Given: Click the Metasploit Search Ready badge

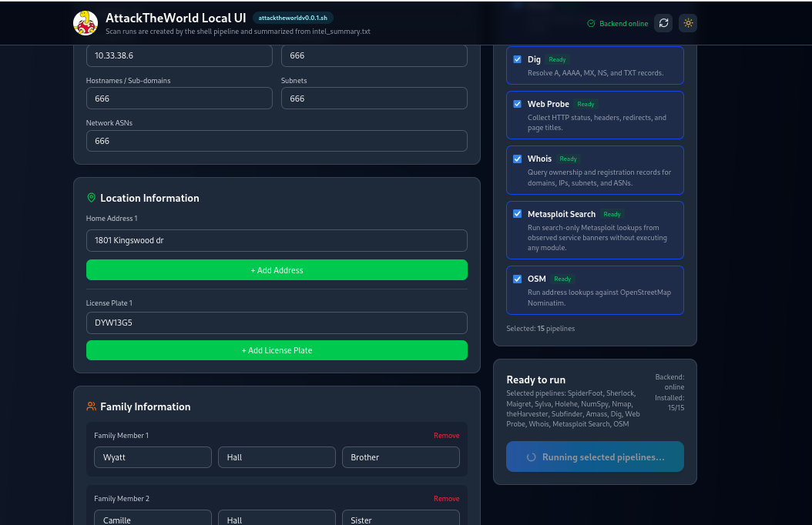Looking at the screenshot, I should [x=612, y=214].
